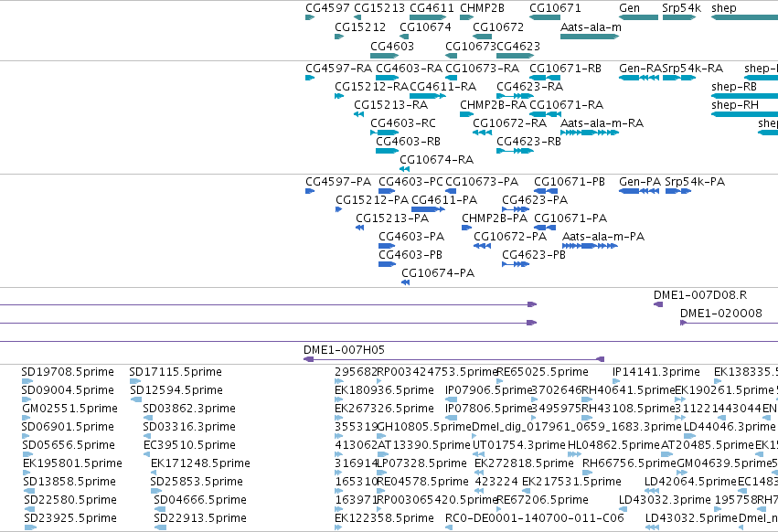Click the CG4603-PC protein label

[x=410, y=182]
